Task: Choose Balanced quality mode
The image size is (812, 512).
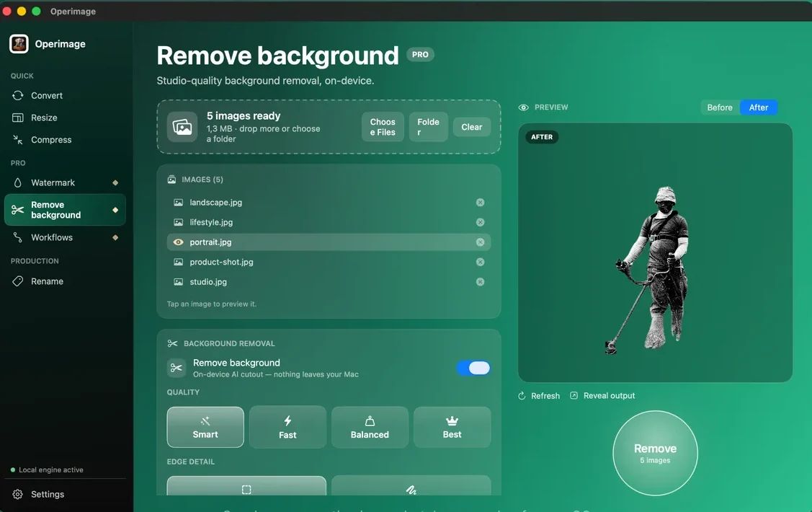Action: tap(370, 427)
